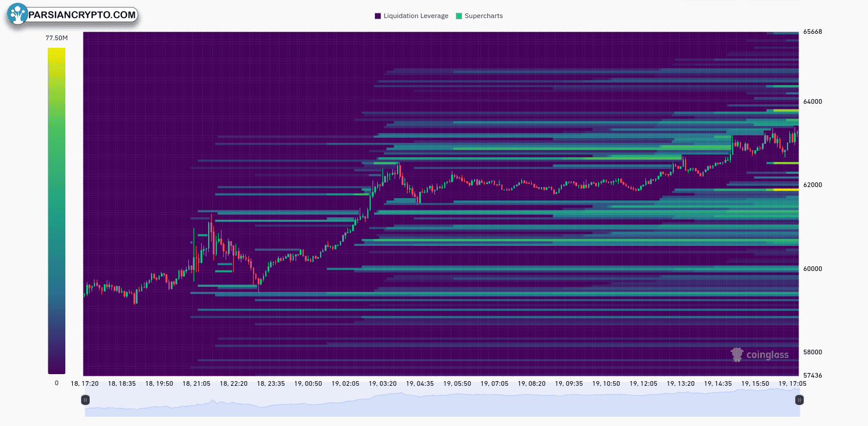The image size is (868, 426).
Task: Click the vertical heatmap color scale bar
Action: tap(57, 210)
